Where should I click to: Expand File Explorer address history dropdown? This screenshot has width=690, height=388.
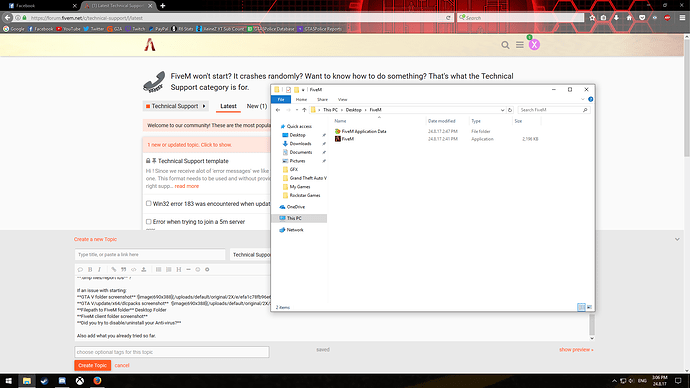click(502, 110)
